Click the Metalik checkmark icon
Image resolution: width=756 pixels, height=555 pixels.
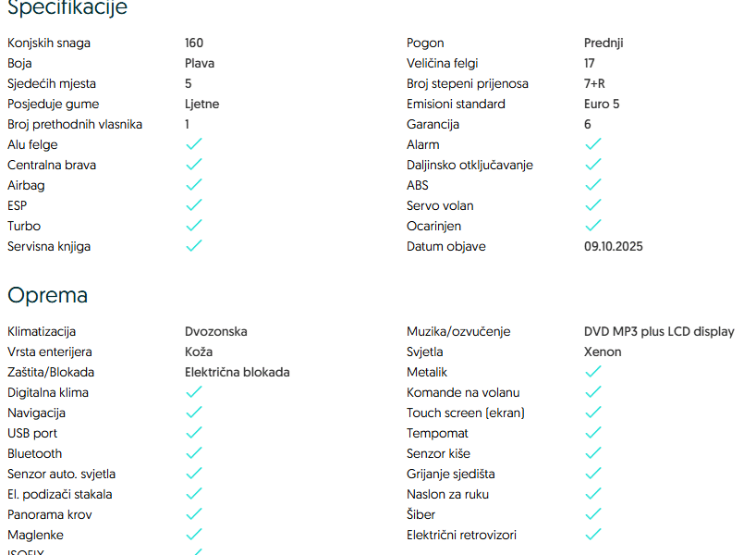pyautogui.click(x=592, y=372)
